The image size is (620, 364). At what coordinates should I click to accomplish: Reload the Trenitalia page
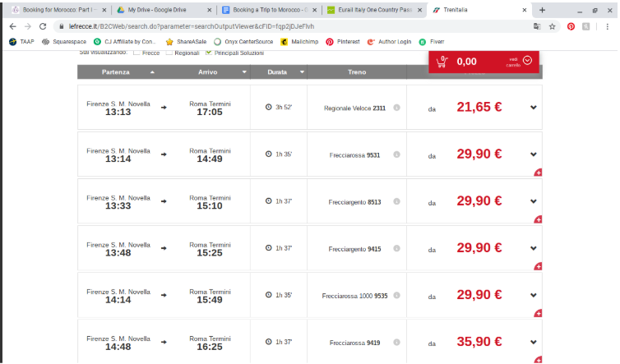(x=43, y=26)
